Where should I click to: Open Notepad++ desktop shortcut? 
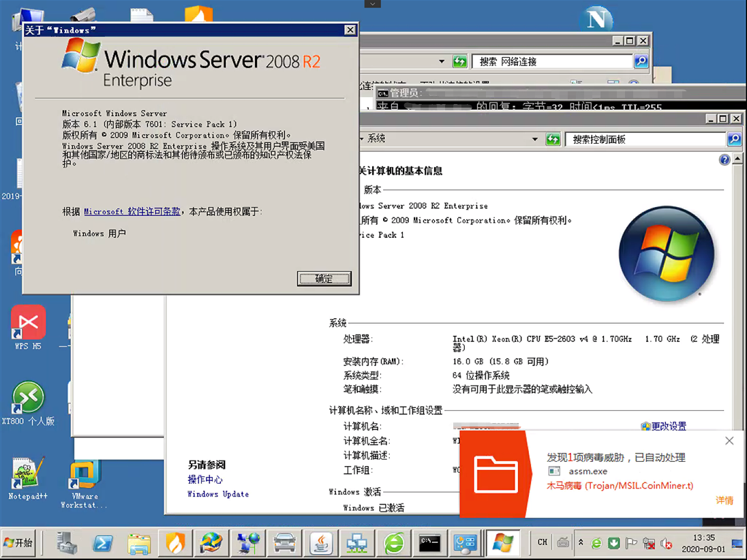pyautogui.click(x=28, y=478)
